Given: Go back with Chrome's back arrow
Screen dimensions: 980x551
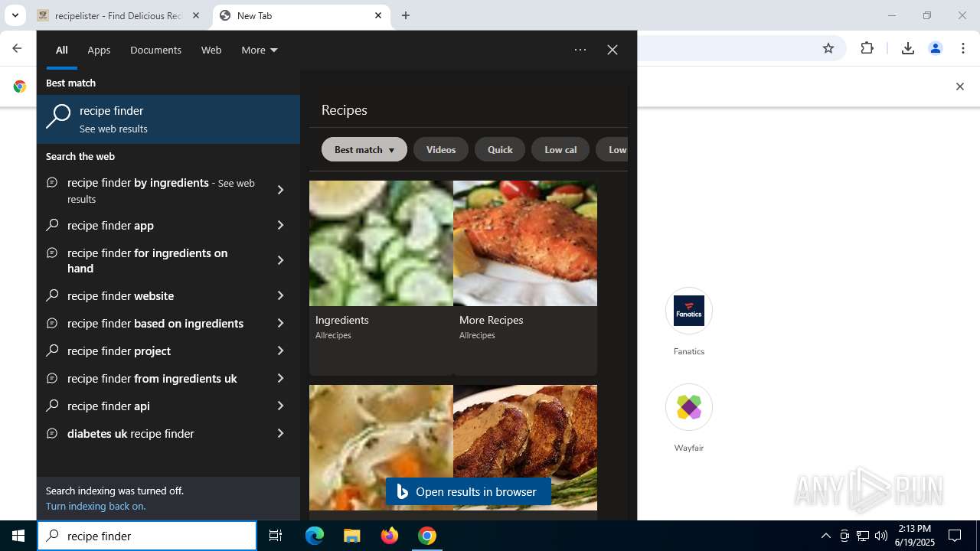Looking at the screenshot, I should pos(17,48).
